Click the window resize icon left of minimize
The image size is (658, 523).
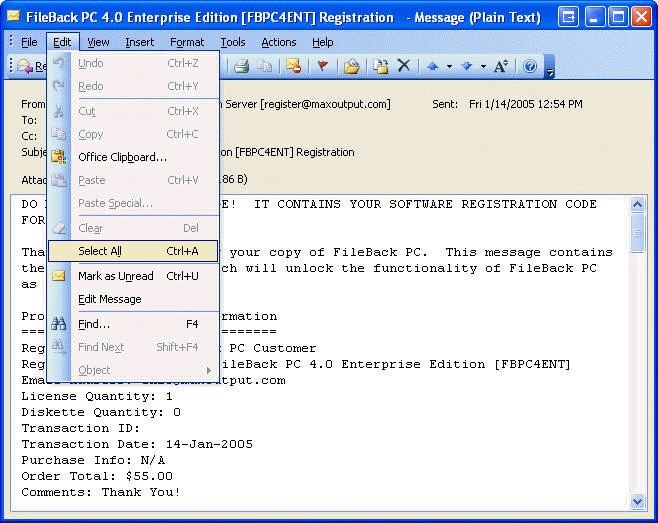pos(569,17)
